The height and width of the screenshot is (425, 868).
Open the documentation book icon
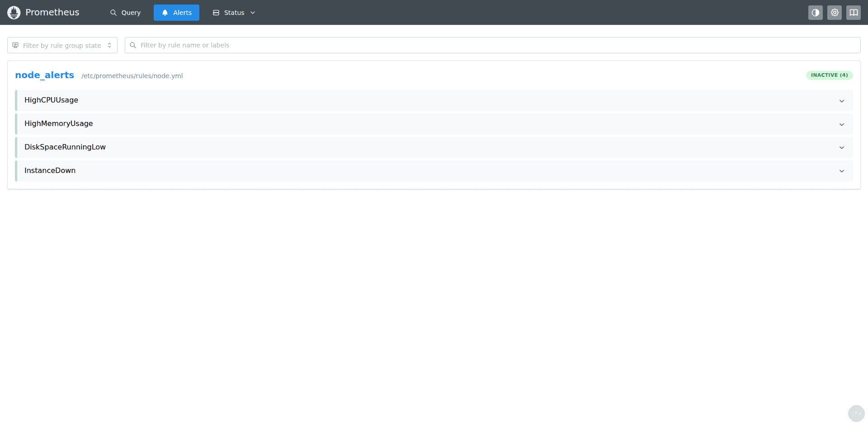[854, 12]
